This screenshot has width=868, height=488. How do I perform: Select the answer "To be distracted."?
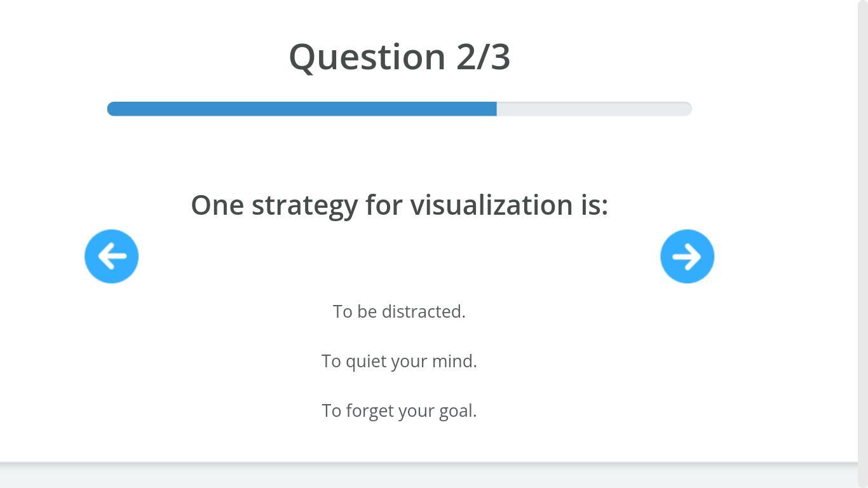click(x=399, y=311)
